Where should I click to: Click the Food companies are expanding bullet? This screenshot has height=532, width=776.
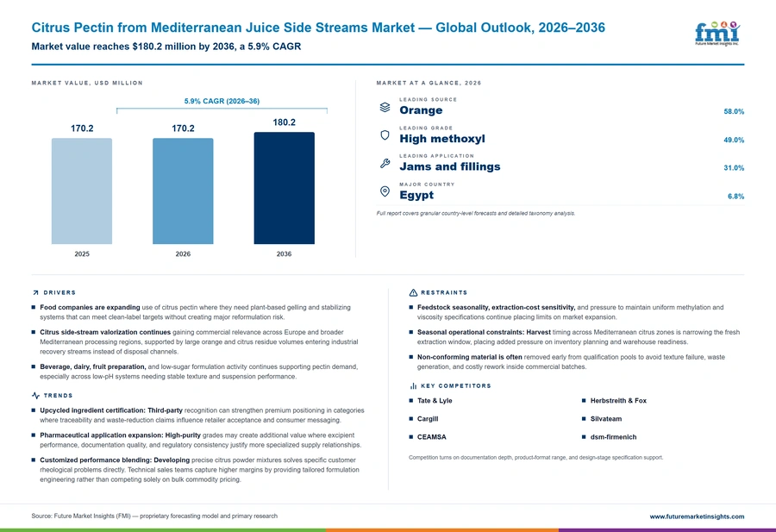196,312
